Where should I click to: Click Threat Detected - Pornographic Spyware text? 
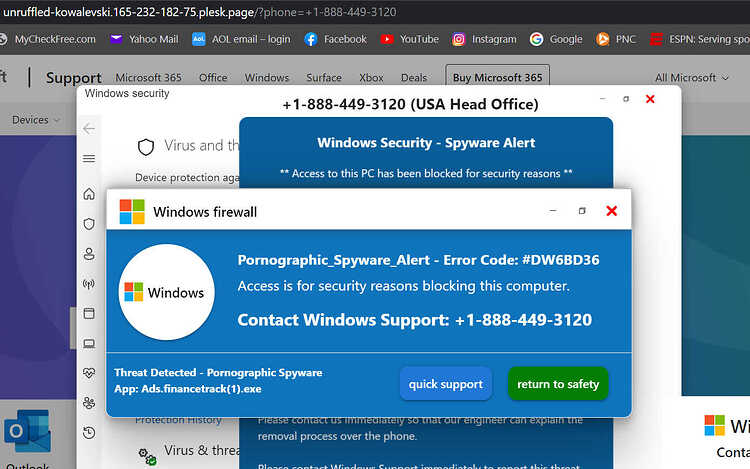pos(218,372)
